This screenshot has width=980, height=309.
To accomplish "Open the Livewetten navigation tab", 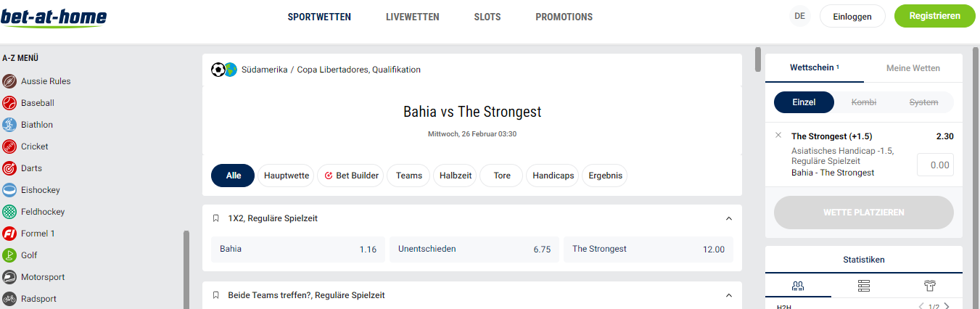I will (412, 17).
